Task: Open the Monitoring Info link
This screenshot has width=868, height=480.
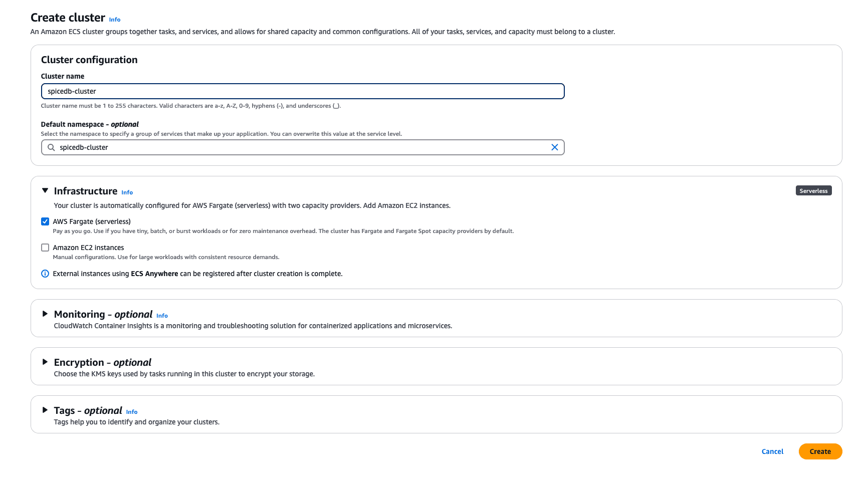Action: (162, 316)
